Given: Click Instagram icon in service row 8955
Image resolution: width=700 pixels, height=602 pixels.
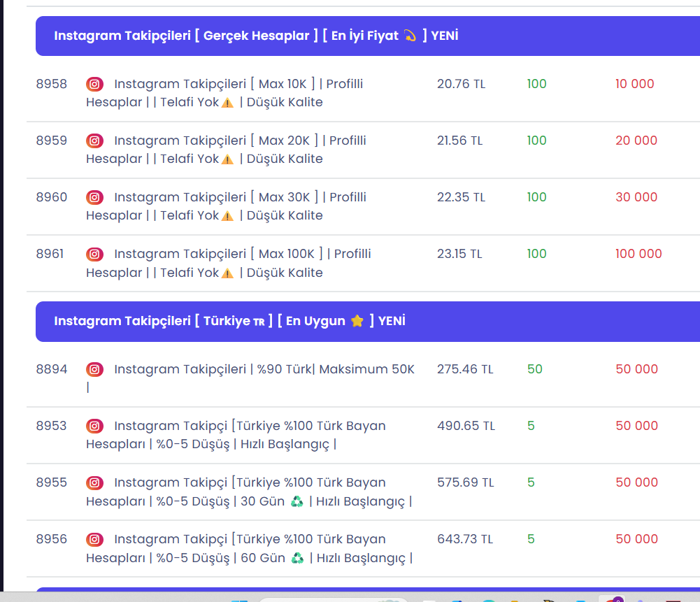Looking at the screenshot, I should point(94,483).
